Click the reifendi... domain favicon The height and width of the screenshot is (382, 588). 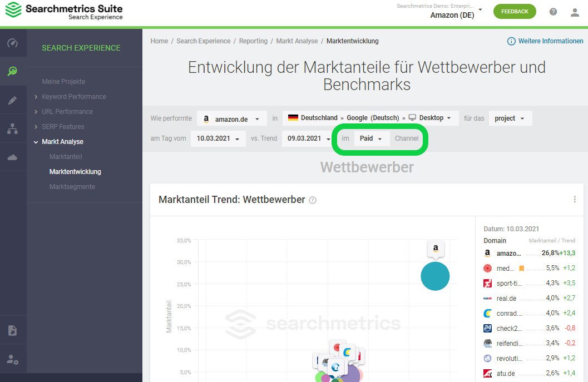[487, 344]
